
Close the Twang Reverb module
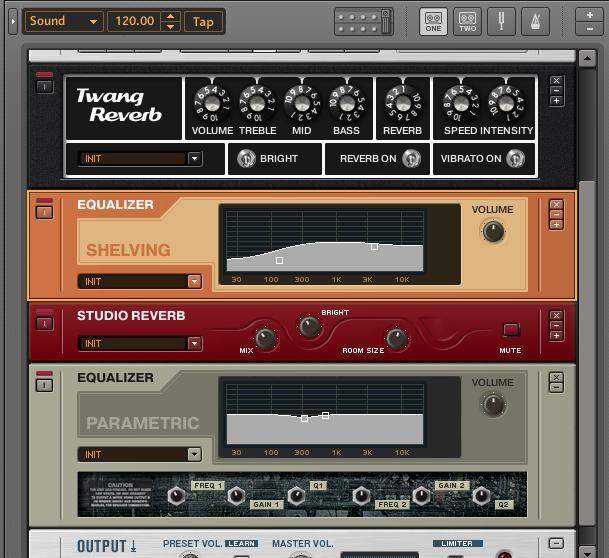point(557,81)
